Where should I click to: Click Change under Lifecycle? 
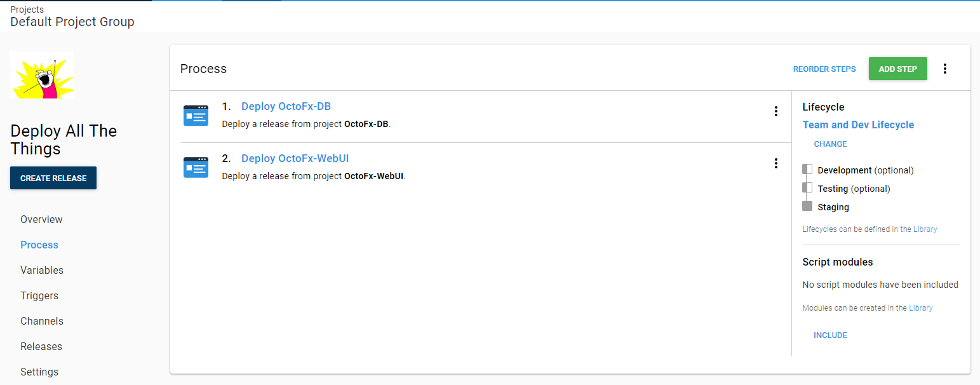(x=830, y=144)
